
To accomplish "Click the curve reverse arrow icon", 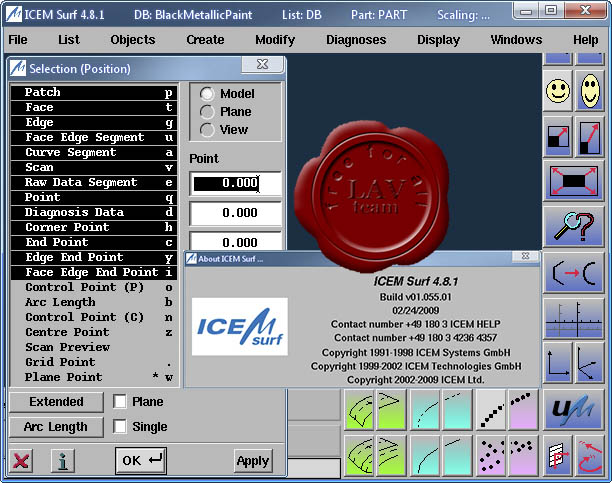I will [574, 272].
